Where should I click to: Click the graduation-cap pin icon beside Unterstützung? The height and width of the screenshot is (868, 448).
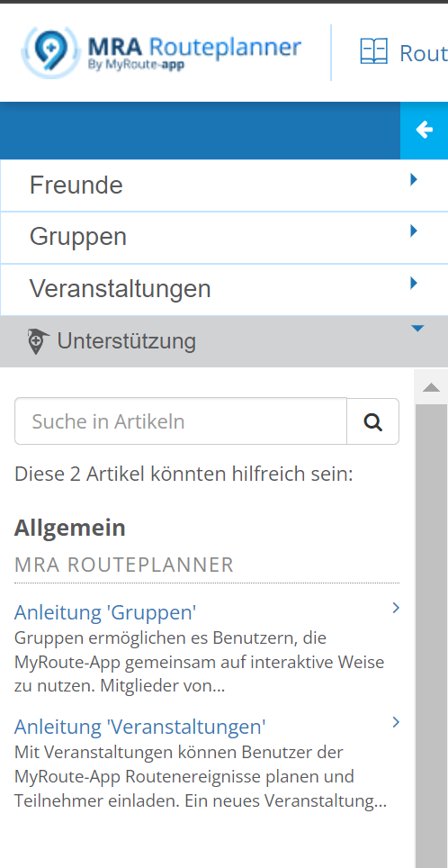[x=38, y=341]
